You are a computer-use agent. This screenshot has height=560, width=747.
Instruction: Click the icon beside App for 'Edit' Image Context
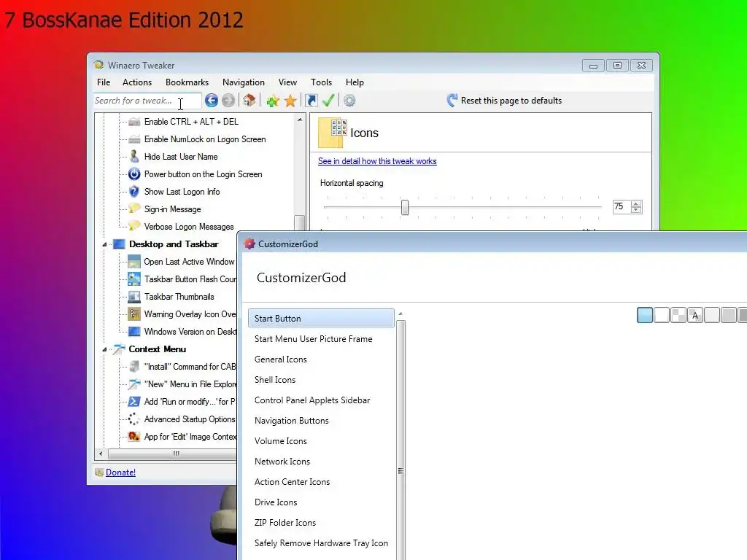click(134, 436)
